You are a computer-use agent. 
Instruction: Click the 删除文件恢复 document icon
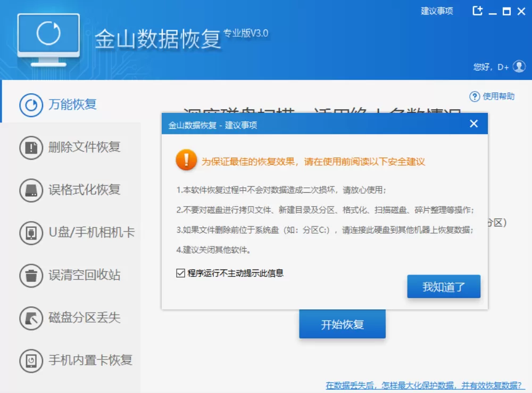pyautogui.click(x=31, y=148)
